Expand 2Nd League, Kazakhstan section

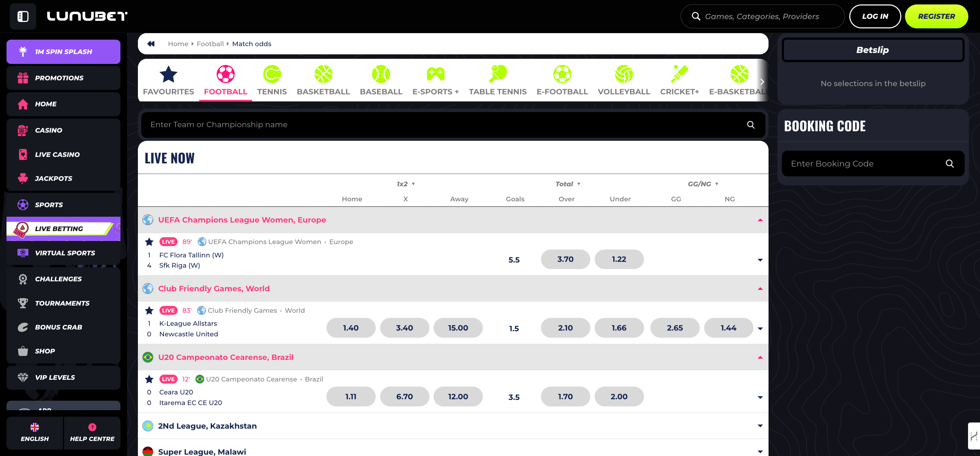click(760, 426)
